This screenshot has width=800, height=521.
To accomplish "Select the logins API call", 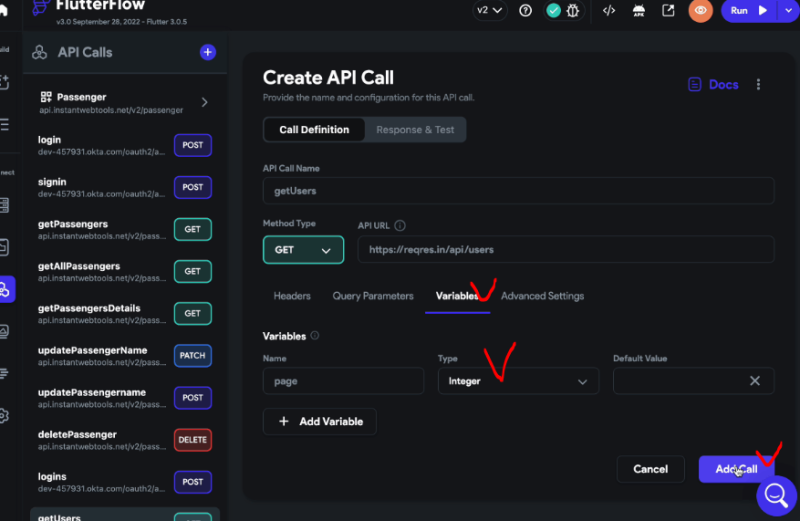I will (x=124, y=482).
